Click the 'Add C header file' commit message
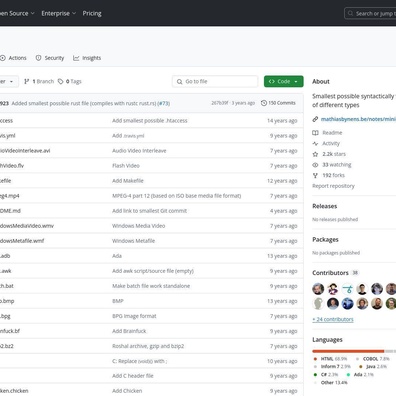The height and width of the screenshot is (396, 396). point(133,376)
